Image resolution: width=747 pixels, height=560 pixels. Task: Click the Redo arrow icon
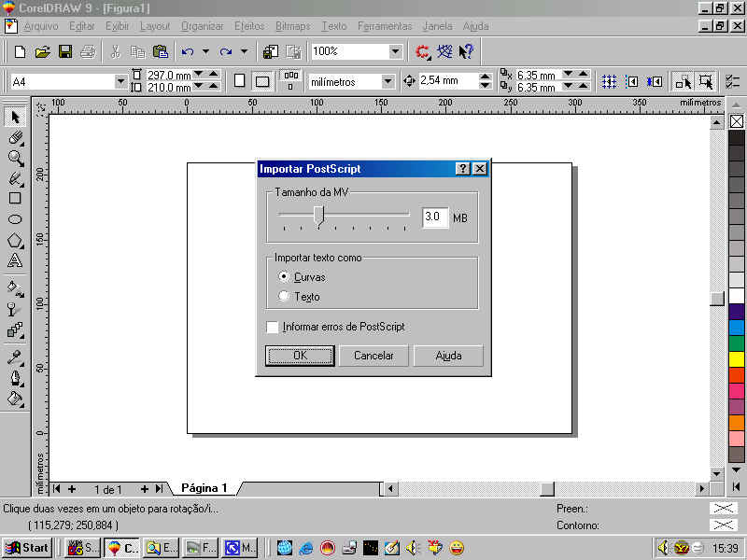pos(226,51)
